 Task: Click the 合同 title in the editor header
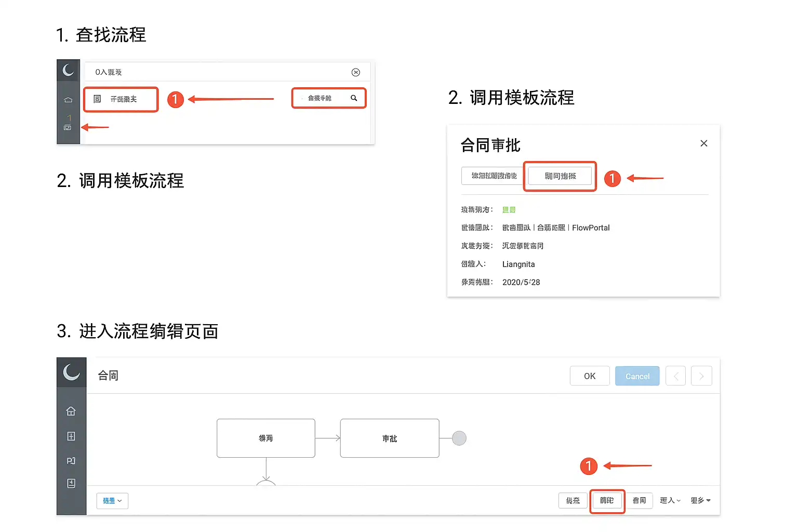point(108,376)
